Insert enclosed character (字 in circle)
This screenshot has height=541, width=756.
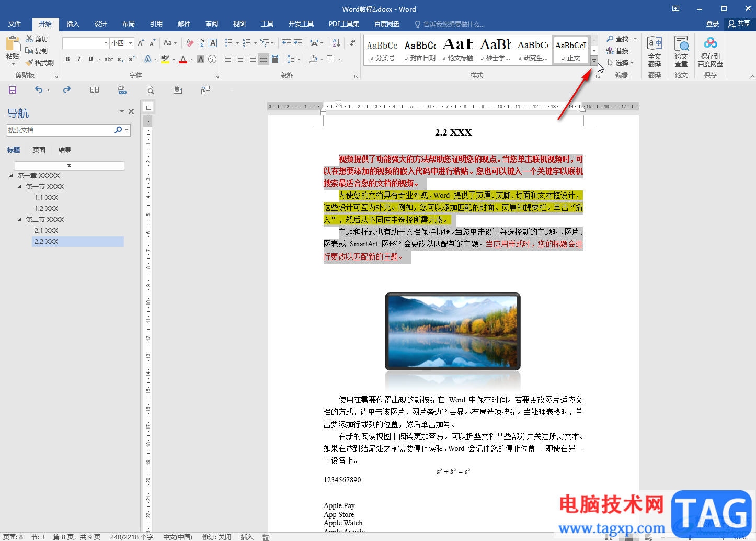coord(212,59)
